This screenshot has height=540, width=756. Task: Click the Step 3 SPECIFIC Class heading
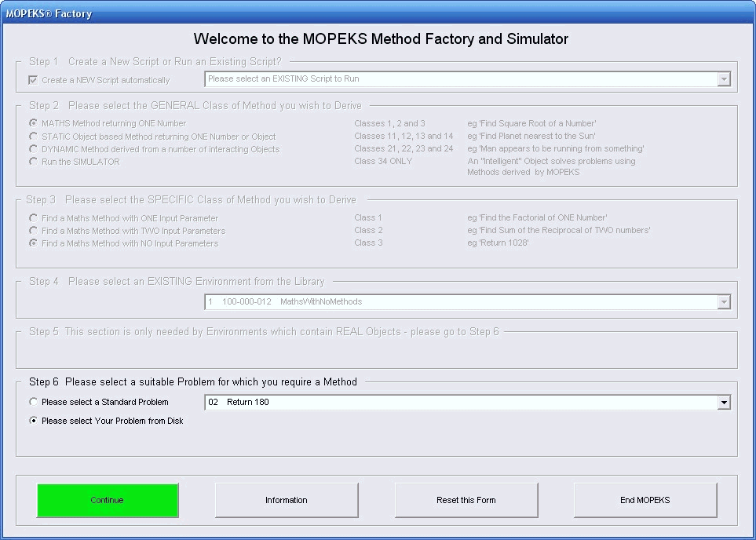pos(191,199)
